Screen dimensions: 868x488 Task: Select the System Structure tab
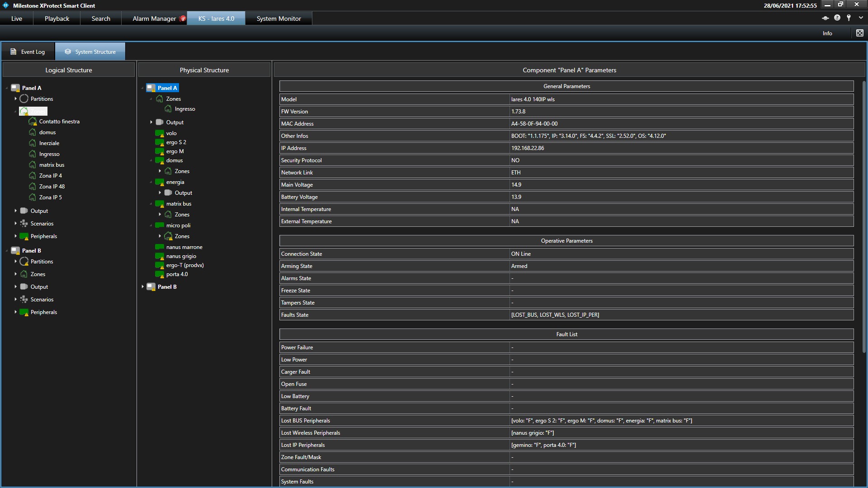[x=90, y=52]
